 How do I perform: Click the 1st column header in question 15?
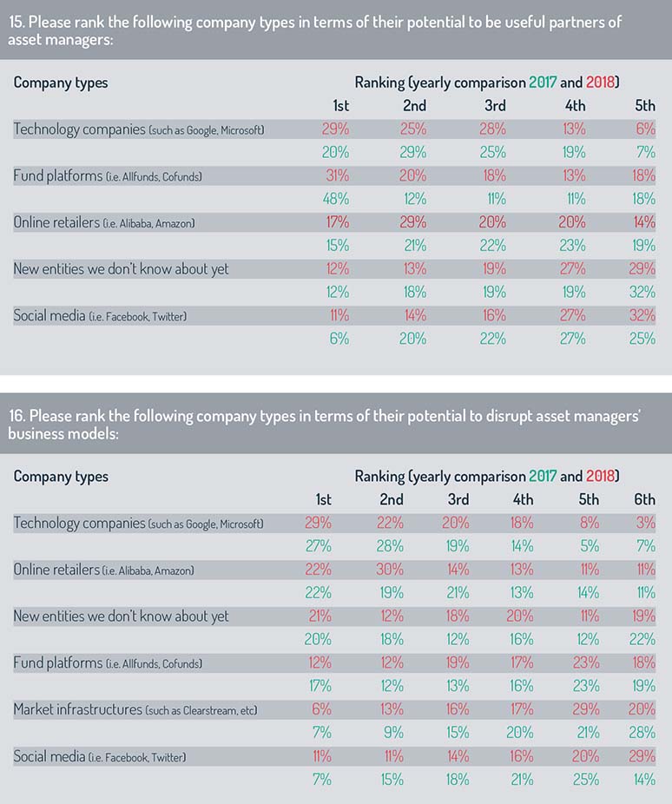(x=341, y=106)
